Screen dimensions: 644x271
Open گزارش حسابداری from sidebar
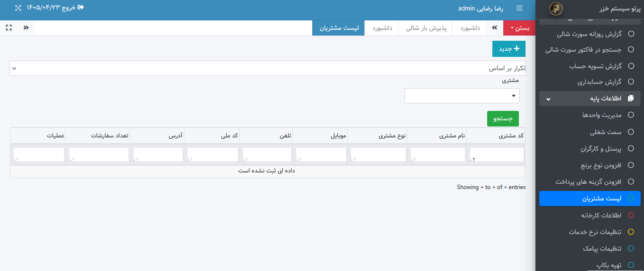pos(590,81)
